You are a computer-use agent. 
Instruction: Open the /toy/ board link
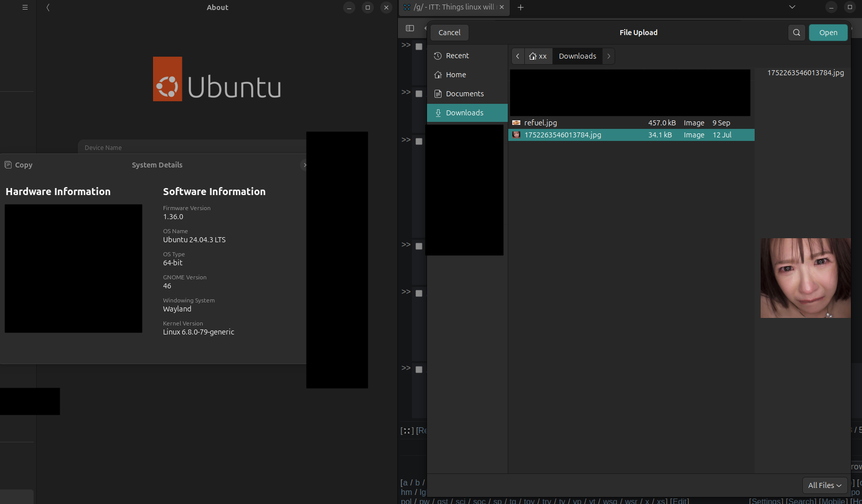(x=529, y=501)
